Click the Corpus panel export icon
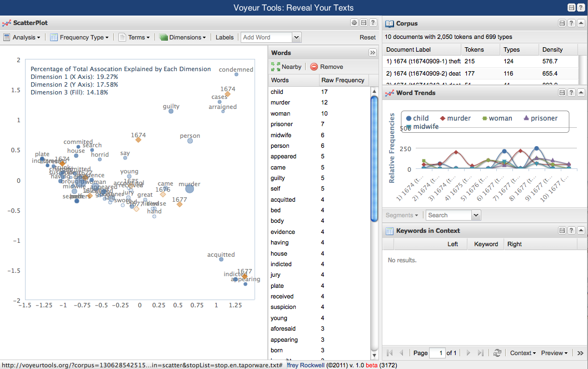 pyautogui.click(x=562, y=23)
